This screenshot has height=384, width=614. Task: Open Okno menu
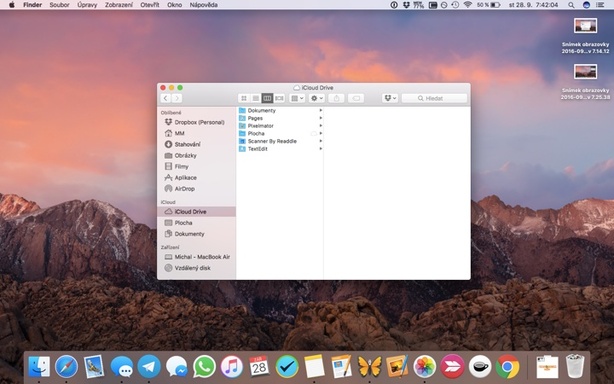coord(174,5)
